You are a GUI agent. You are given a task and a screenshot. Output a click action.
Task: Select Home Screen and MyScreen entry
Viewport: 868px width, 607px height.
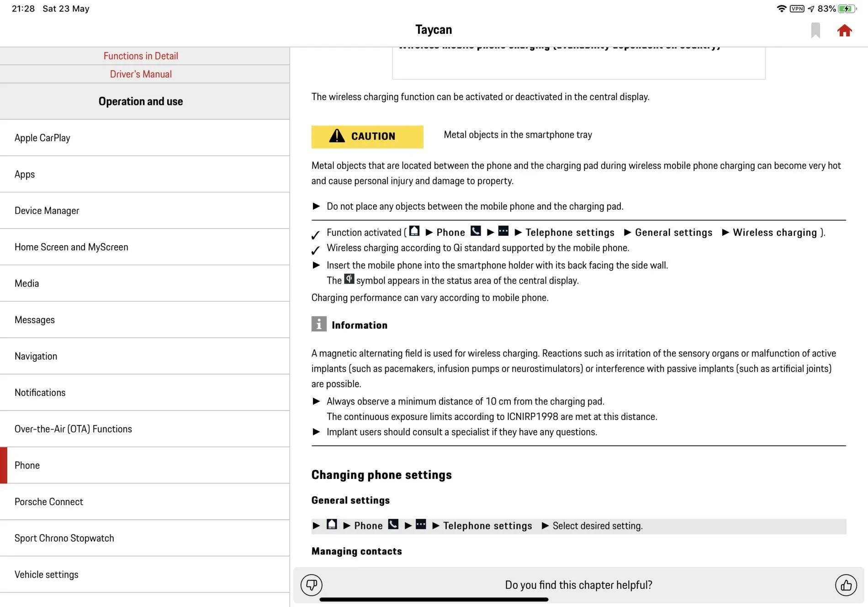click(x=145, y=247)
